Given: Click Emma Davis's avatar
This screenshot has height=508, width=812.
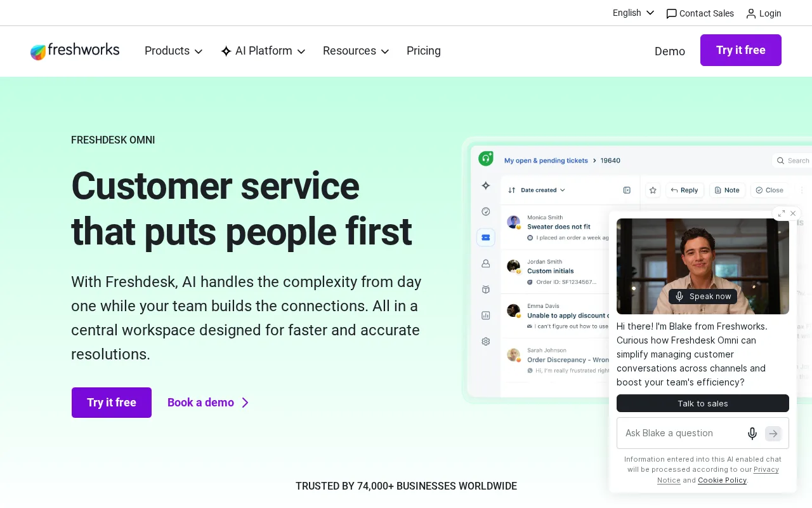Looking at the screenshot, I should 513,311.
